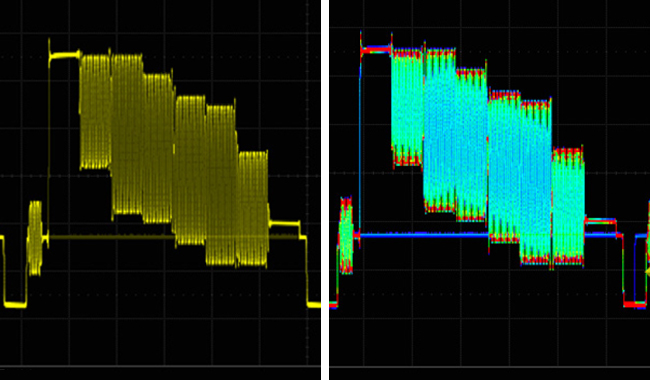Click the last short green chroma bar

[x=568, y=206]
